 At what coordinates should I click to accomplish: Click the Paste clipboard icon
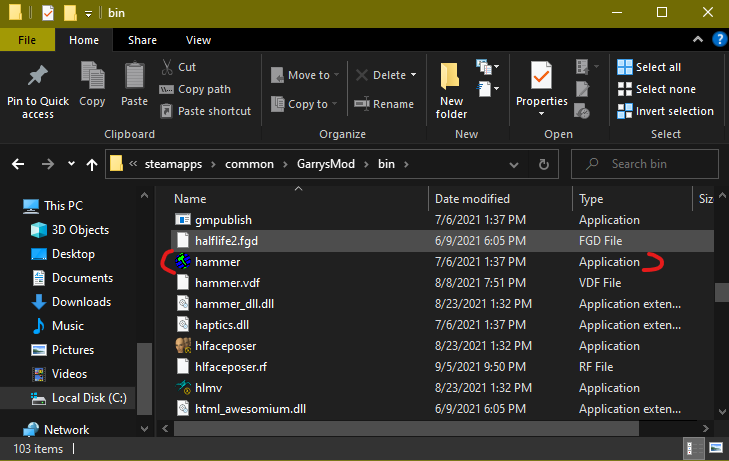click(134, 77)
